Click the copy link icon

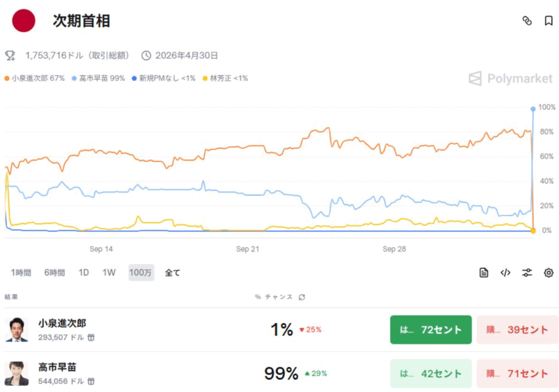[x=527, y=21]
